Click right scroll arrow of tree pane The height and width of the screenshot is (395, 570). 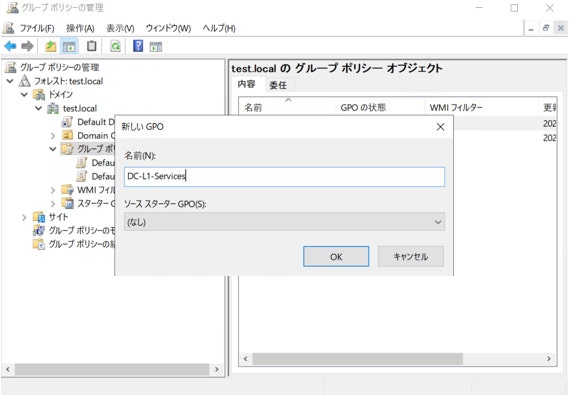pos(217,369)
